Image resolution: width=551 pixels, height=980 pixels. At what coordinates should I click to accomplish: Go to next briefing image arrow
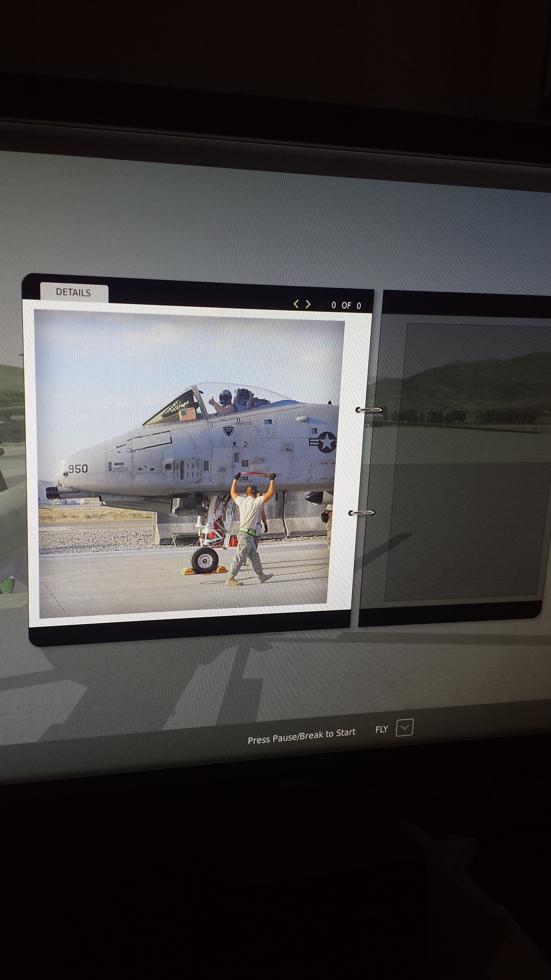click(308, 304)
